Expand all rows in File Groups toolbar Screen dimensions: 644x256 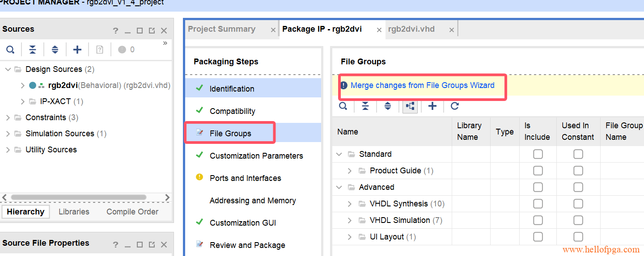pos(388,106)
